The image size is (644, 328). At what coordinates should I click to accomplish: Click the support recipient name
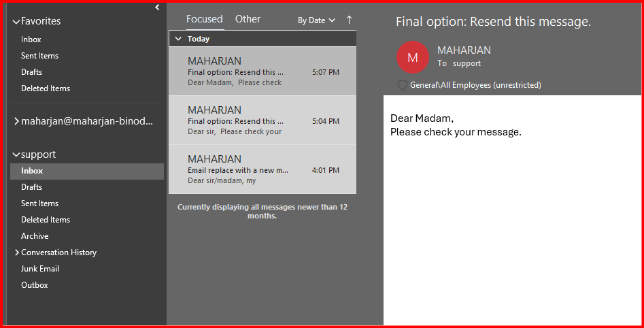[x=467, y=63]
